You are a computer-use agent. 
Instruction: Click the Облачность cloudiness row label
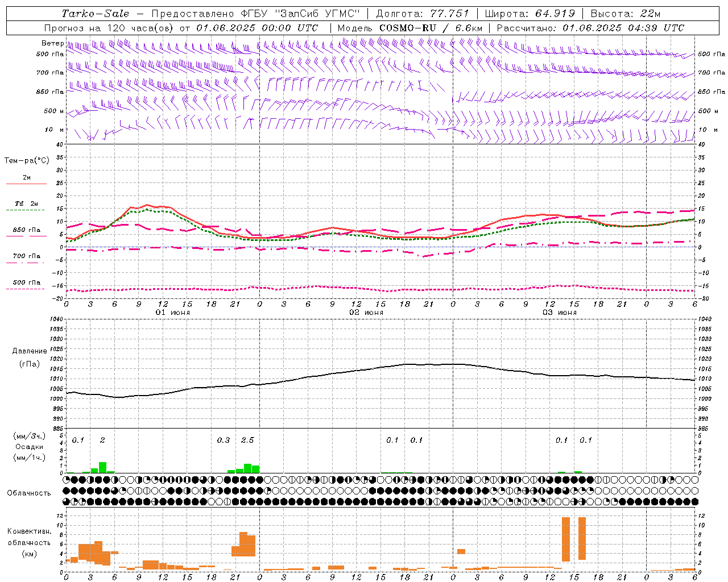[x=29, y=493]
